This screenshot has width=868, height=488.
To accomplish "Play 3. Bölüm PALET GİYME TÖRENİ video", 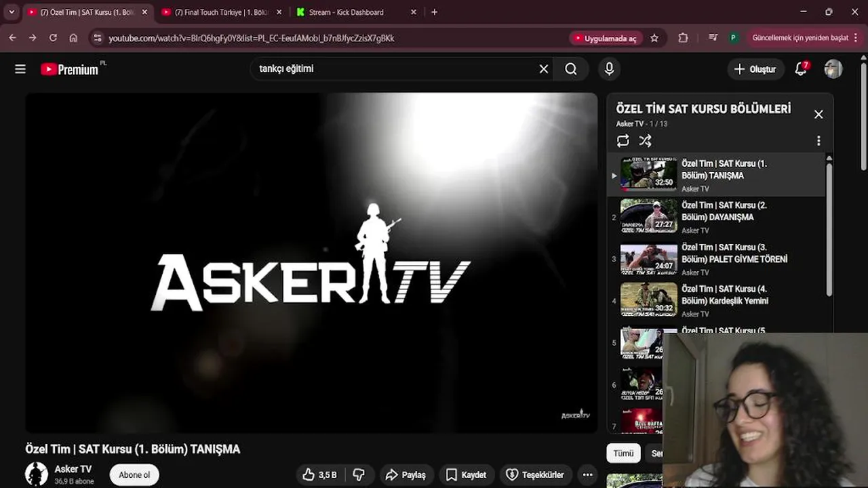I will point(716,260).
